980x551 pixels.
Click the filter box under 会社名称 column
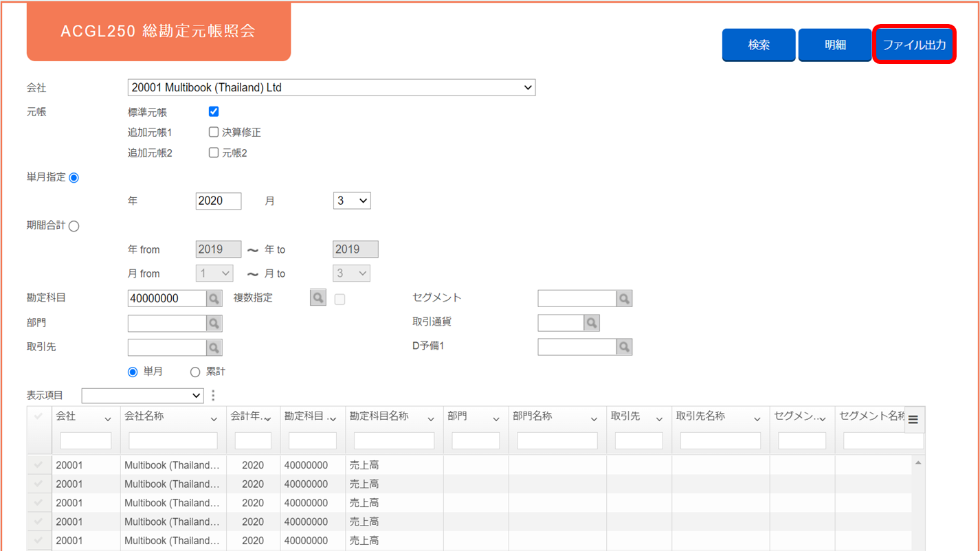[x=173, y=440]
